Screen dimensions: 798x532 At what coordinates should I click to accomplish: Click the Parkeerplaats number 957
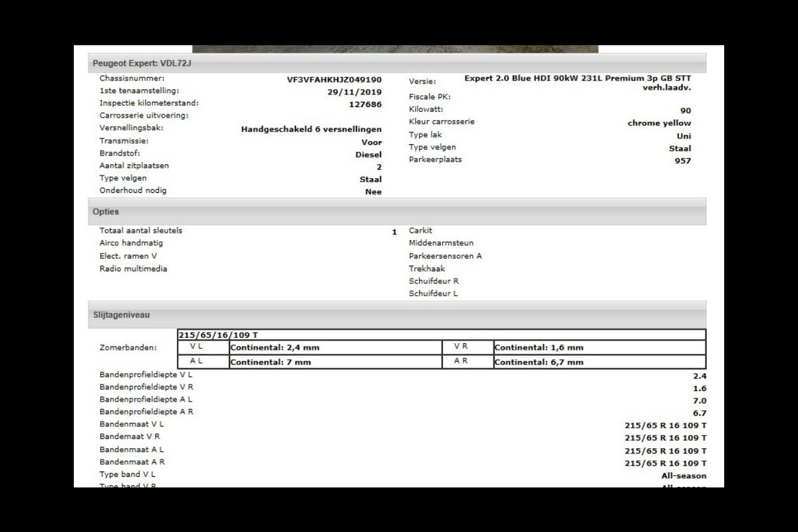(682, 161)
